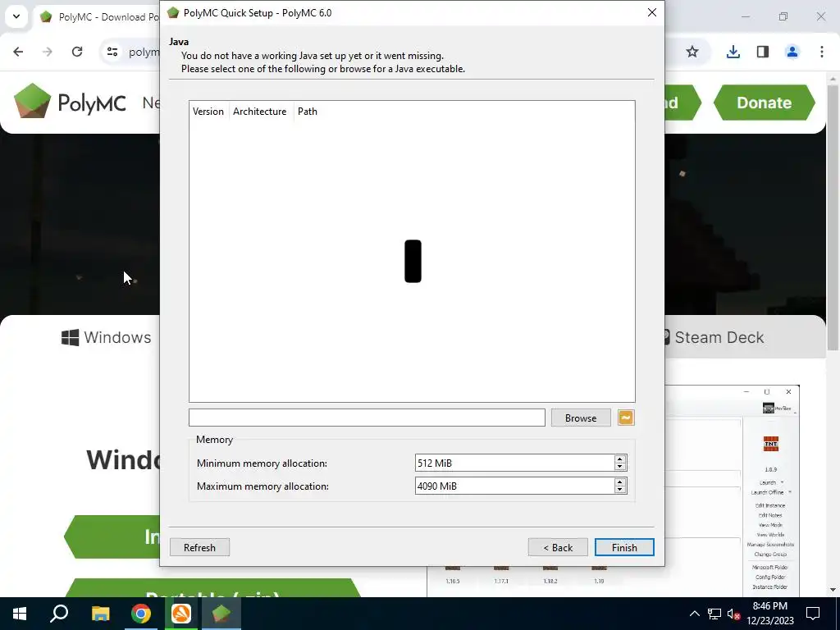Viewport: 840px width, 630px height.
Task: Toggle Chrome side panel icon
Action: coord(762,52)
